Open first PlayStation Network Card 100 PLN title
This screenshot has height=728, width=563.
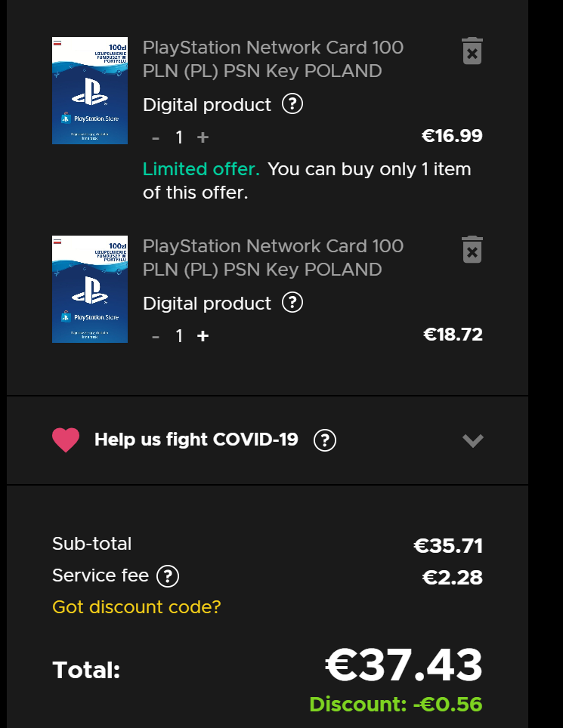[273, 59]
